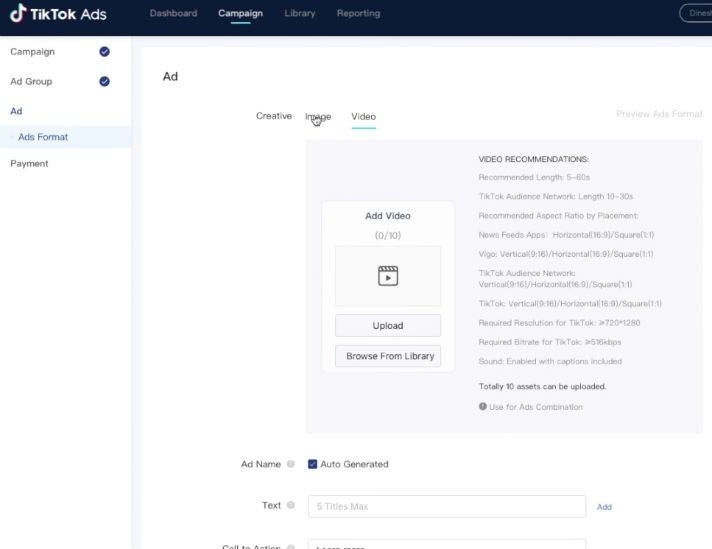The width and height of the screenshot is (712, 549).
Task: Click the Ad Group step checkmark icon
Action: tap(105, 82)
